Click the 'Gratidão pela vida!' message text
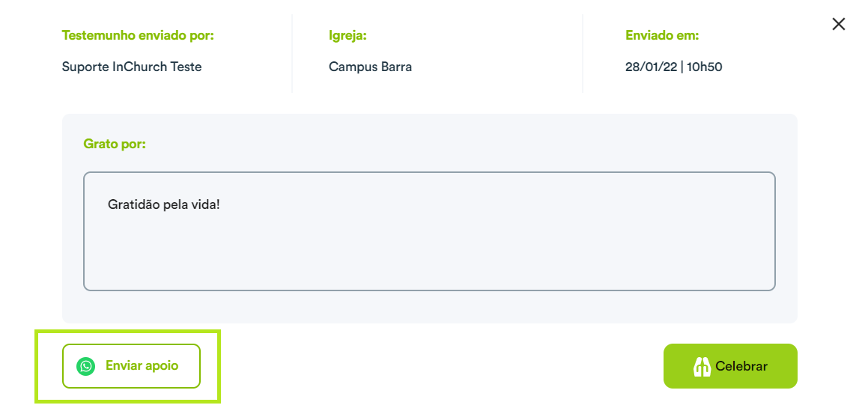 [x=164, y=204]
